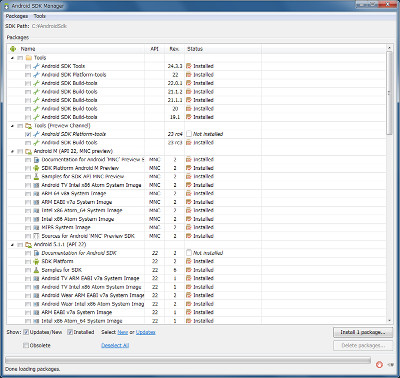Click the SDK Platform API 22 robot icon
This screenshot has height=378, width=400.
point(36,262)
